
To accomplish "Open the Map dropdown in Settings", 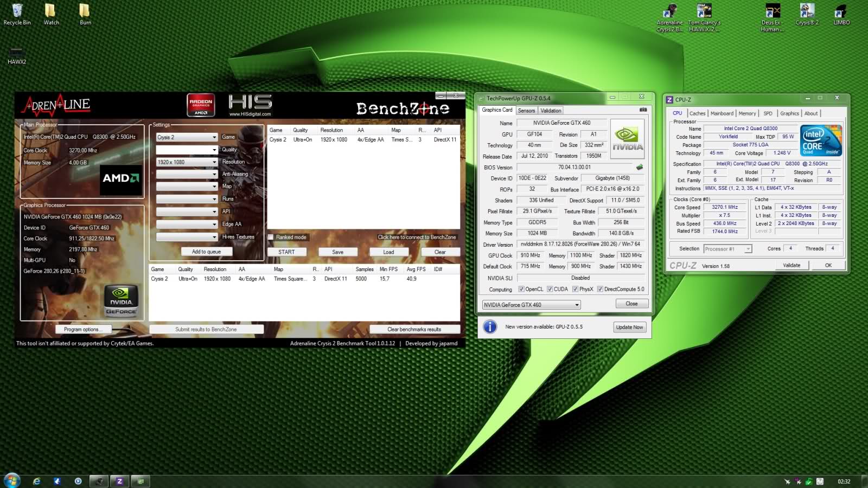I will (x=187, y=187).
